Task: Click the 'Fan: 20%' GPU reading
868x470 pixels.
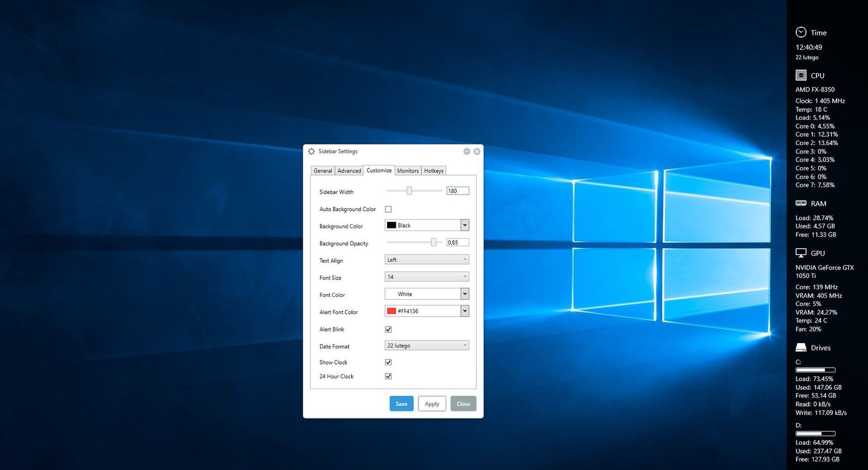Action: tap(808, 329)
